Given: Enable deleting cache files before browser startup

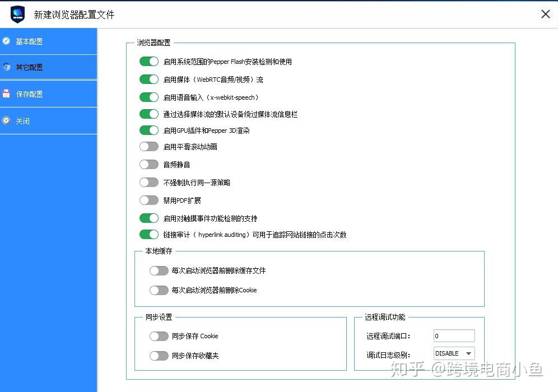Looking at the screenshot, I should [159, 270].
